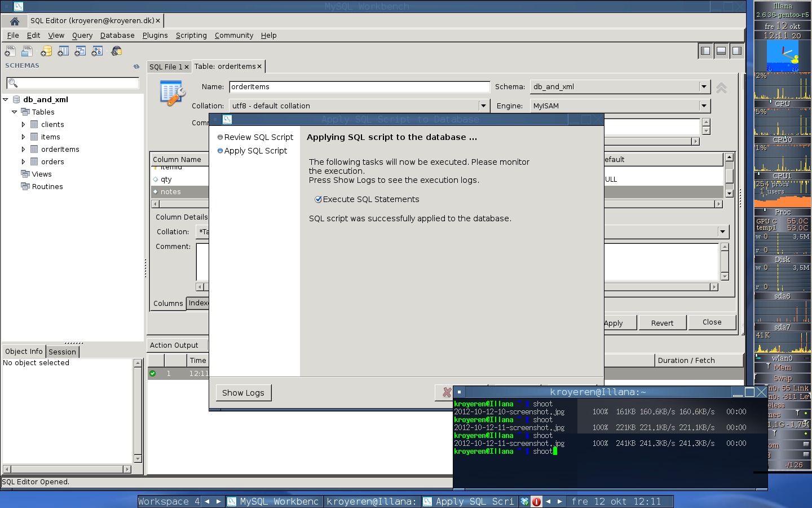Toggle the left sidebar panel visibility

(705, 51)
